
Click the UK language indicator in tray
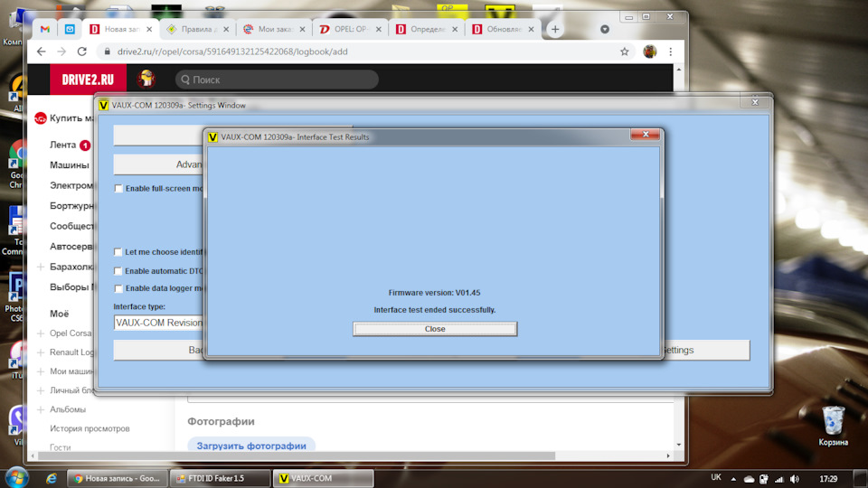(716, 477)
